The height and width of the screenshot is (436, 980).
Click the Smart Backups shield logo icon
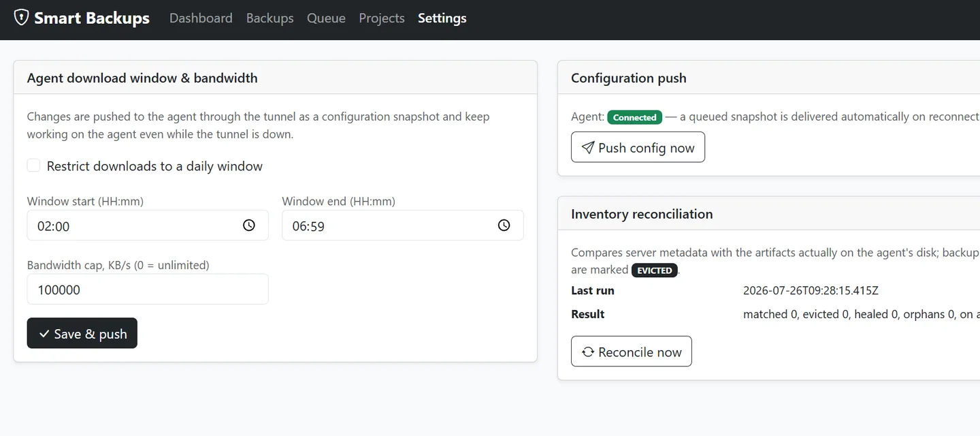[21, 18]
